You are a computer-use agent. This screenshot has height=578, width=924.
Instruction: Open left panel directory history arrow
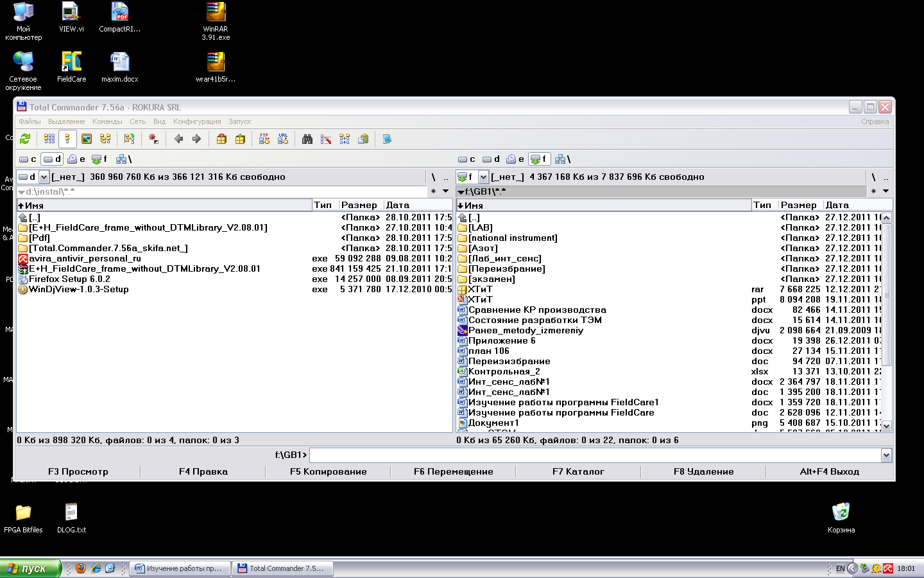pyautogui.click(x=445, y=191)
